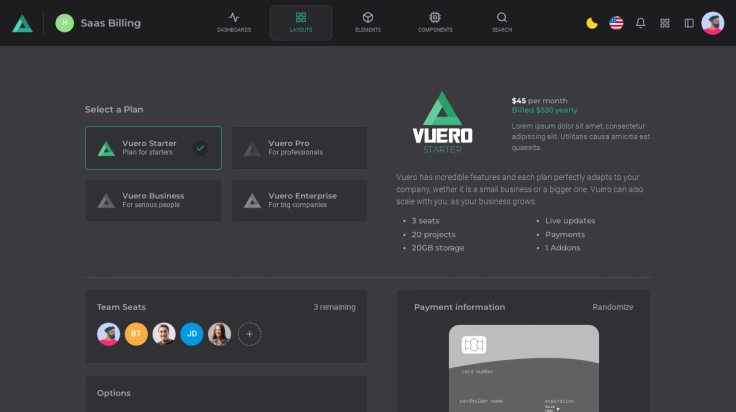Select the Vuero Pro plan
The width and height of the screenshot is (736, 412).
[x=299, y=148]
